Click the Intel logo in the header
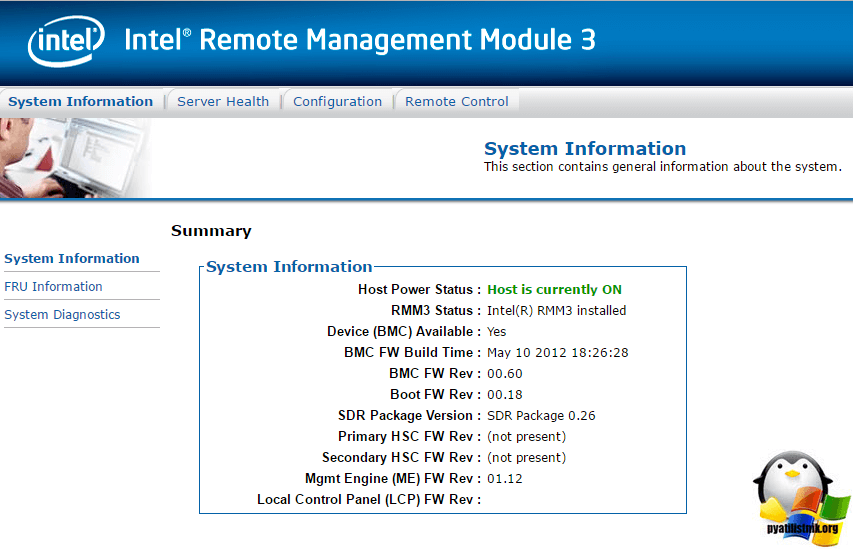This screenshot has width=853, height=551. click(x=67, y=42)
